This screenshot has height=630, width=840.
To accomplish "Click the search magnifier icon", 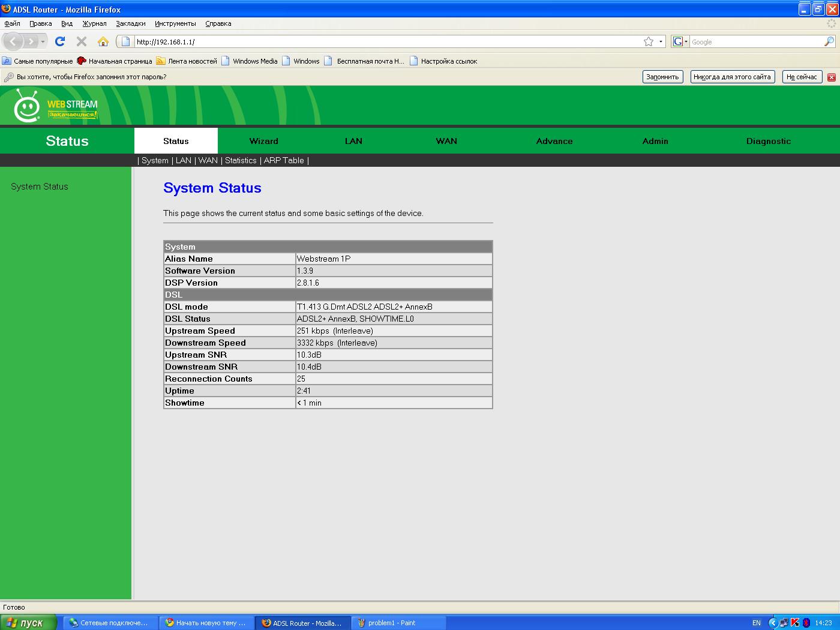I will click(829, 41).
